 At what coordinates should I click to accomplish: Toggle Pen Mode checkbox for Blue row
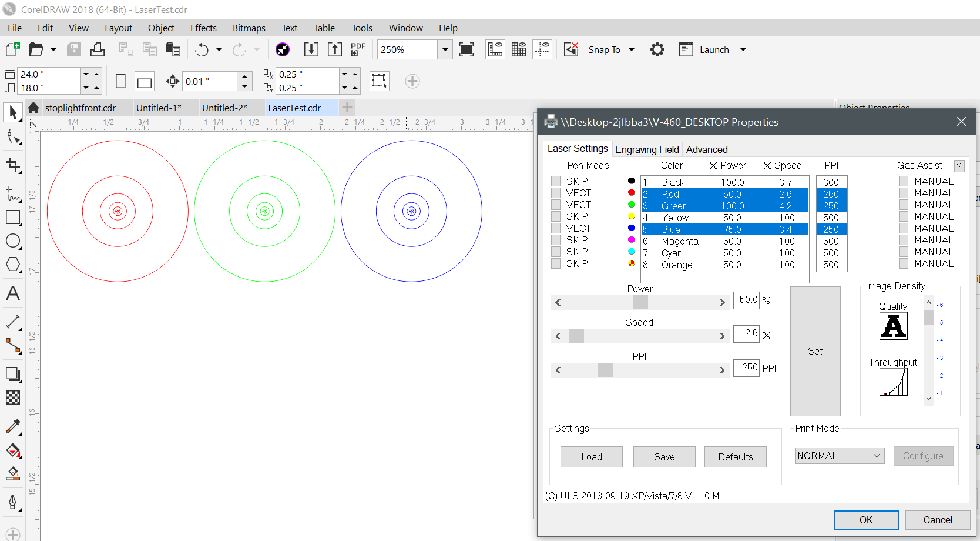[x=556, y=228]
